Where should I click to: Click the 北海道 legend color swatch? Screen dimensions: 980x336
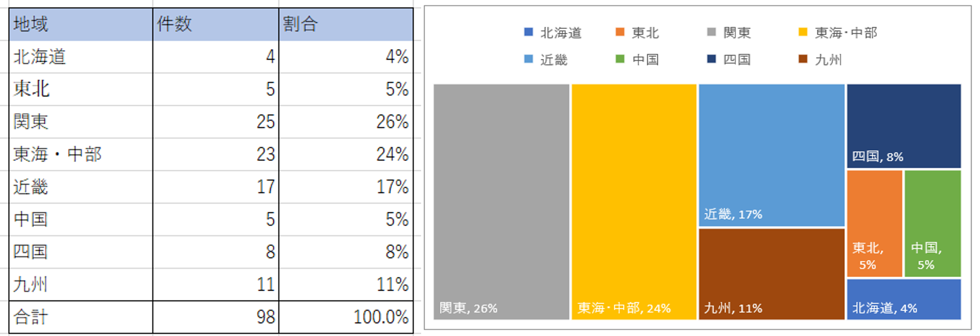(x=529, y=32)
